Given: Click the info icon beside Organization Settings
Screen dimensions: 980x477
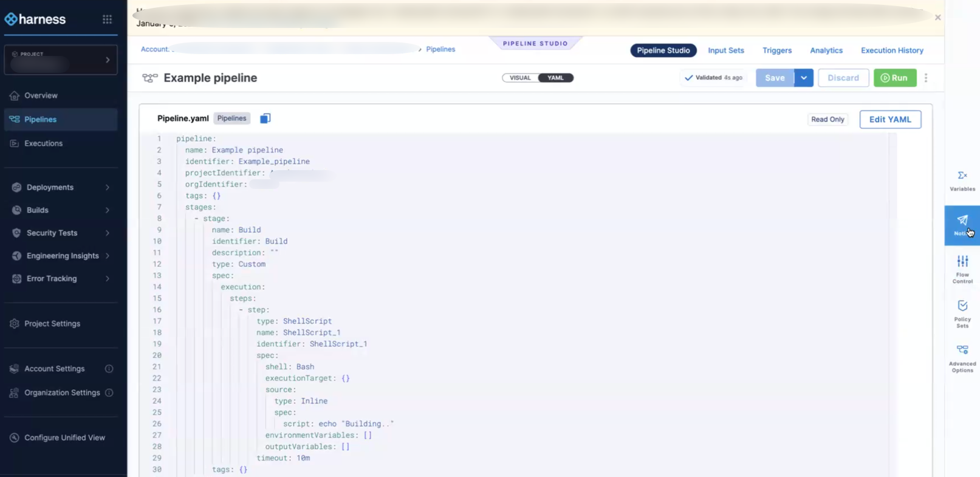Looking at the screenshot, I should point(109,393).
